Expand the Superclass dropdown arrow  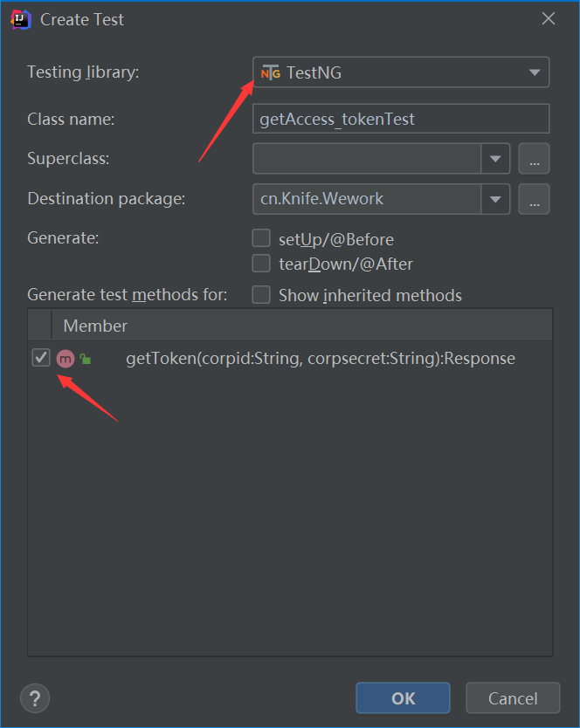tap(495, 159)
